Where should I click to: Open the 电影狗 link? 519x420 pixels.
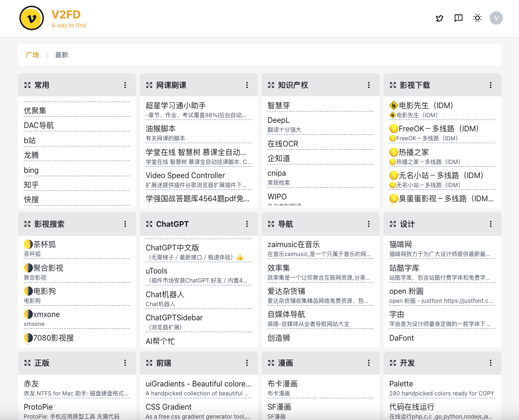click(44, 291)
